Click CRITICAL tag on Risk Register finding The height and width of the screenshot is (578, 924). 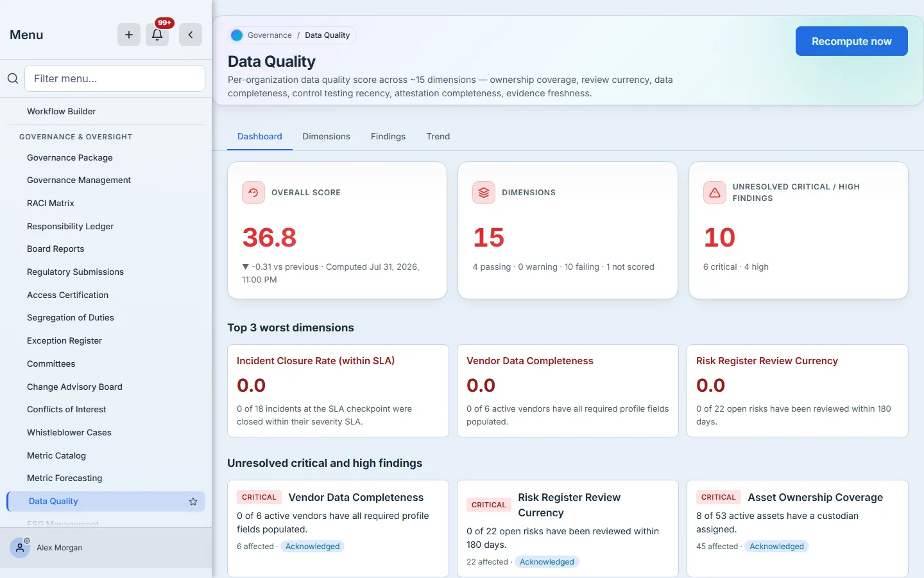pyautogui.click(x=489, y=505)
